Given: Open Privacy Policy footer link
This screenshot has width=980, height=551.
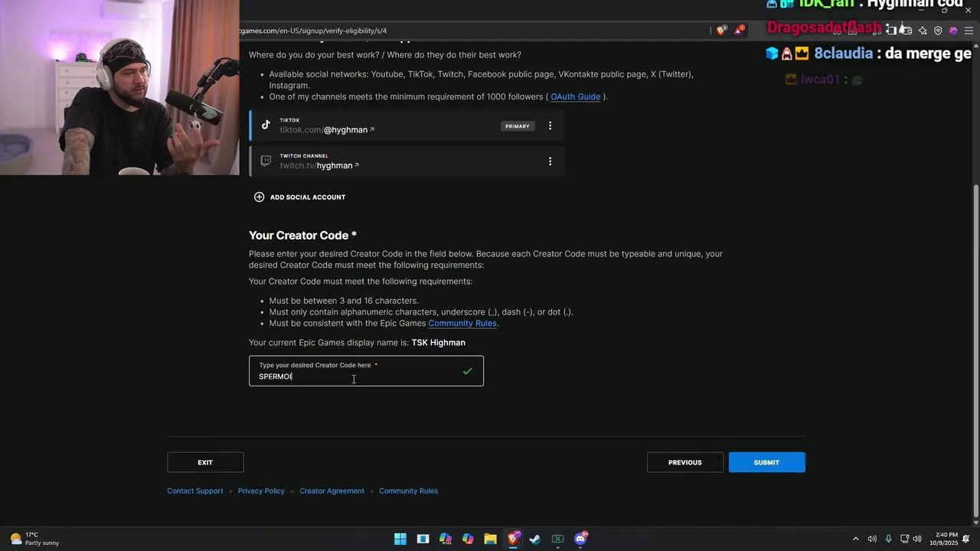Looking at the screenshot, I should (261, 491).
